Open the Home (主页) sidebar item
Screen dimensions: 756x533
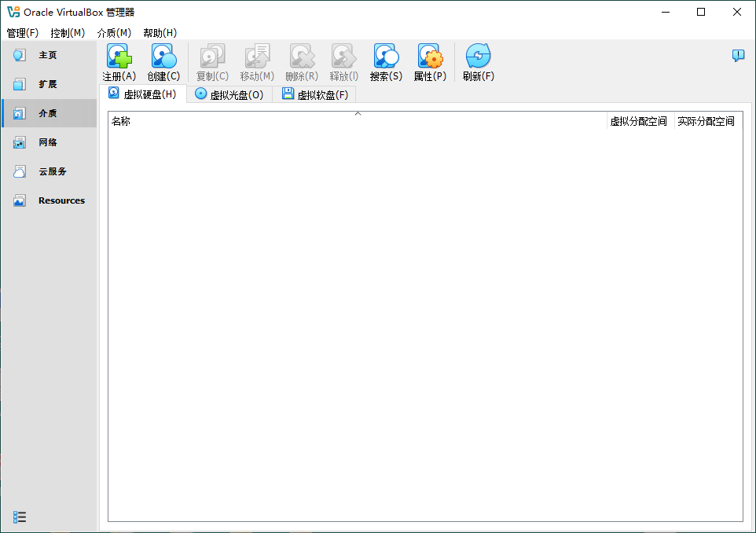pyautogui.click(x=48, y=55)
